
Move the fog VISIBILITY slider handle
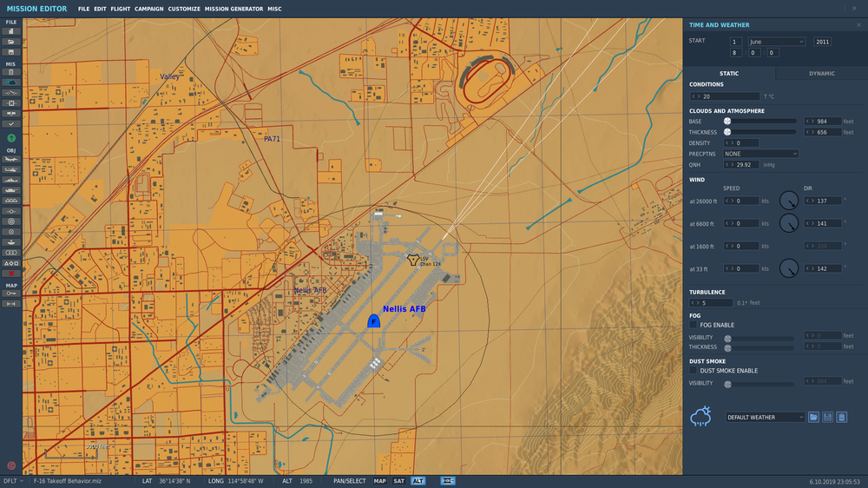728,339
